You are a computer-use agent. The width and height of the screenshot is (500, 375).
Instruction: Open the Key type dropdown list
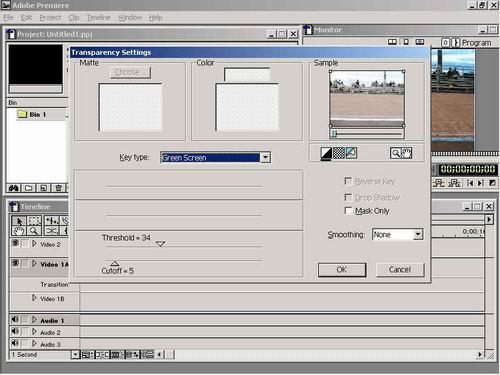(x=265, y=157)
